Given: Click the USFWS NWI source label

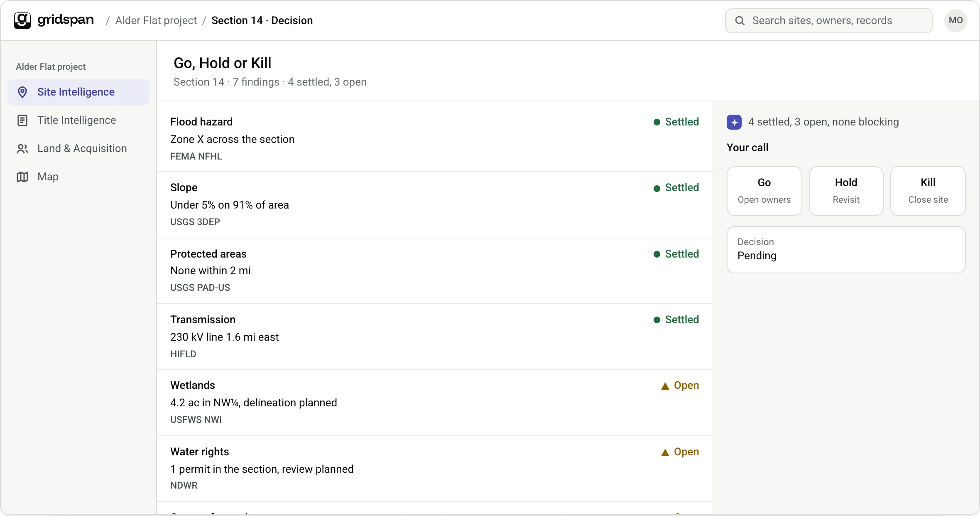Looking at the screenshot, I should point(196,420).
